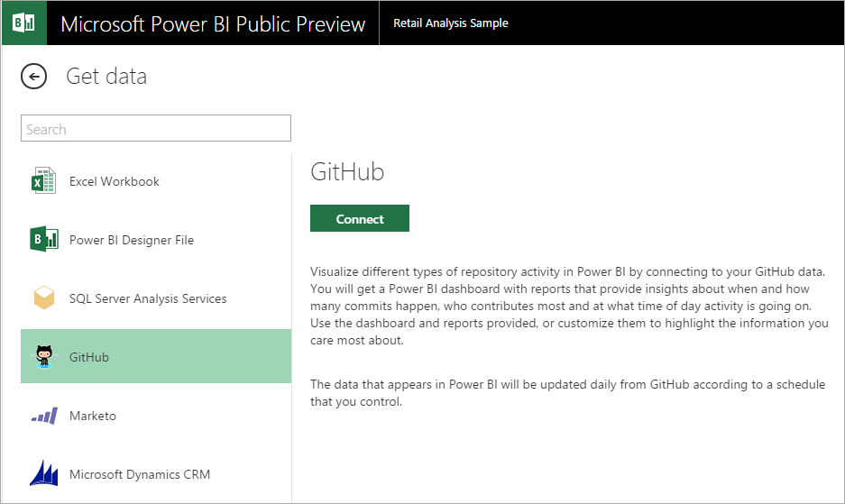Select the Microsoft Dynamics CRM label
This screenshot has width=845, height=504.
(140, 474)
